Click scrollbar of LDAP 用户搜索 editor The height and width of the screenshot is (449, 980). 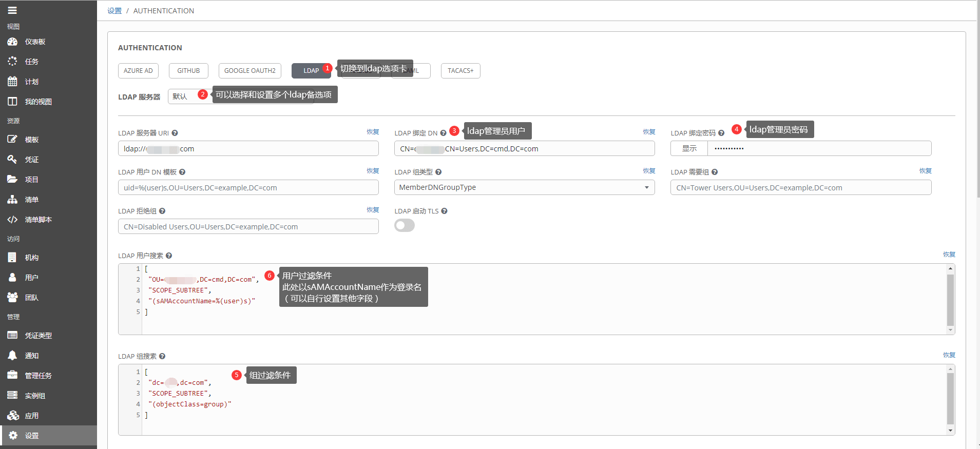950,300
